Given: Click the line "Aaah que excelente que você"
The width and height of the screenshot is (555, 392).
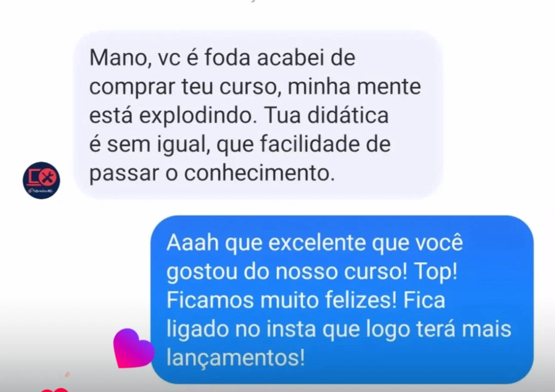Looking at the screenshot, I should pyautogui.click(x=315, y=243).
